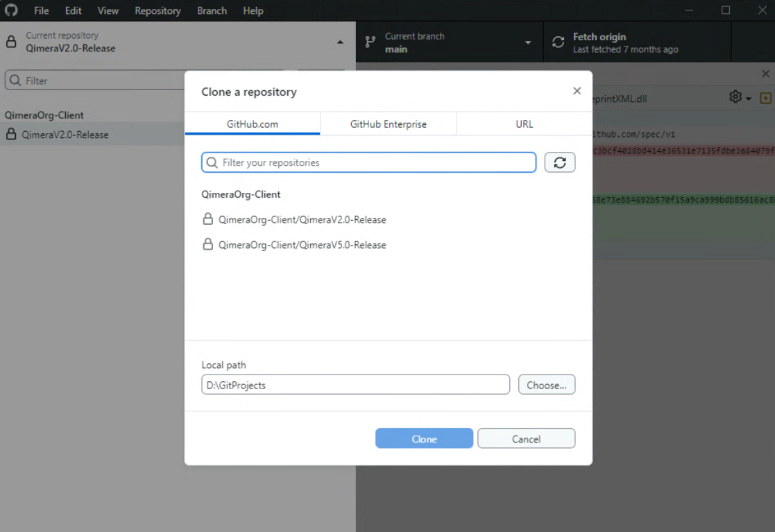Screen dimensions: 775x532
Task: Click the Local path text field
Action: 355,384
